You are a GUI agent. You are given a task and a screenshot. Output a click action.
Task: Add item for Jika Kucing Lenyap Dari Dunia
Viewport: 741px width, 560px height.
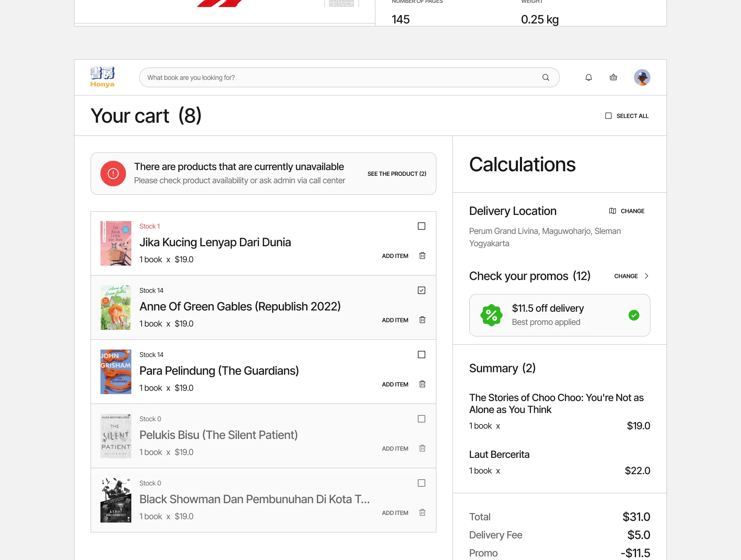pyautogui.click(x=395, y=256)
